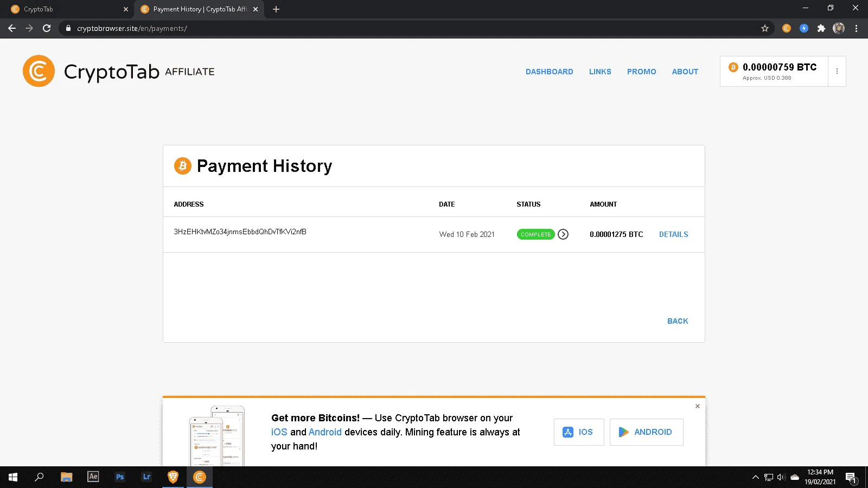Viewport: 868px width, 488px height.
Task: Open Windows taskbar search
Action: tap(39, 477)
